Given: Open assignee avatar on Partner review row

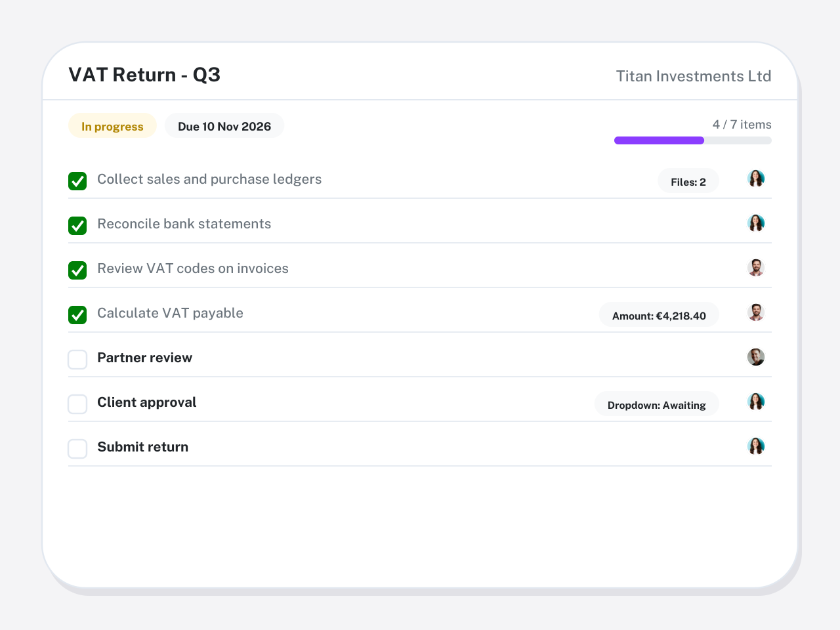Looking at the screenshot, I should point(756,357).
